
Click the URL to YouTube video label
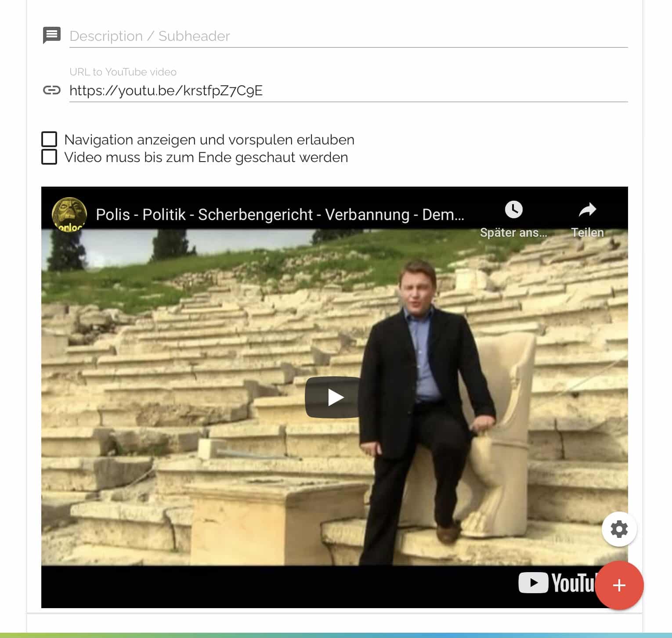[123, 72]
